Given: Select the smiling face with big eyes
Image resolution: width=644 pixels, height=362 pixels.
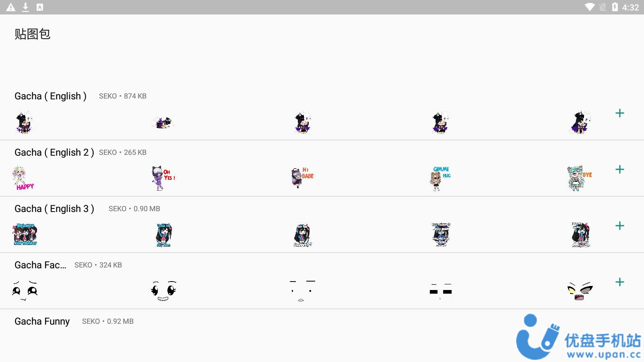Looking at the screenshot, I should [x=163, y=291].
